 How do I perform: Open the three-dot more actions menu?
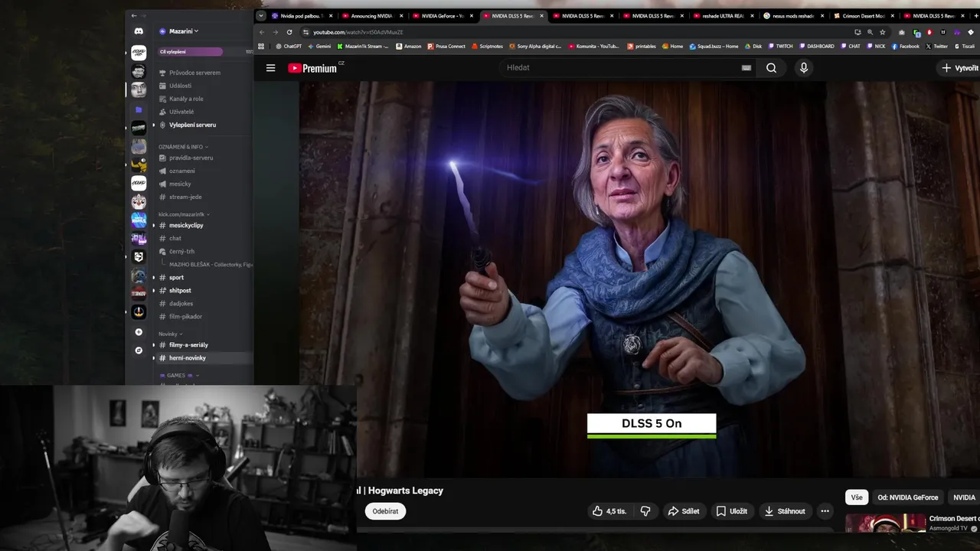point(825,511)
